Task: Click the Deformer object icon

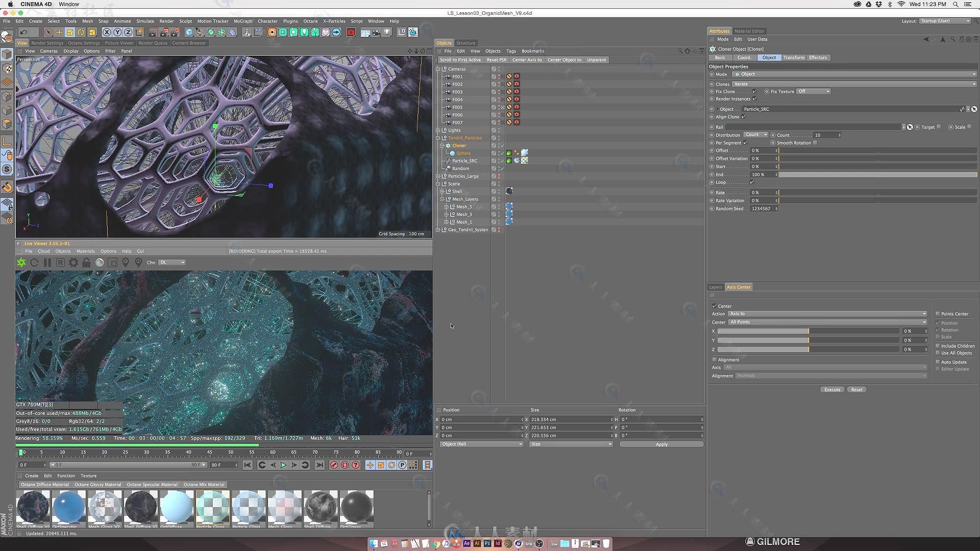Action: point(233,32)
